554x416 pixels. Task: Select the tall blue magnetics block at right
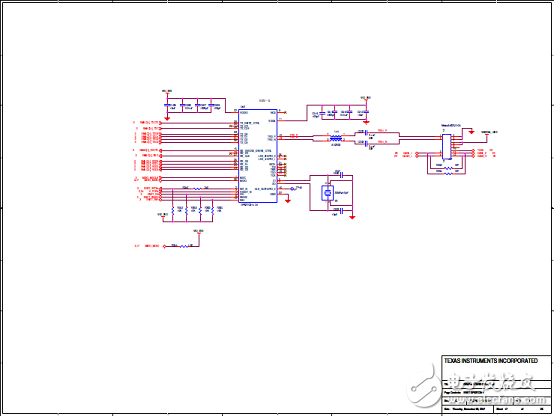447,147
